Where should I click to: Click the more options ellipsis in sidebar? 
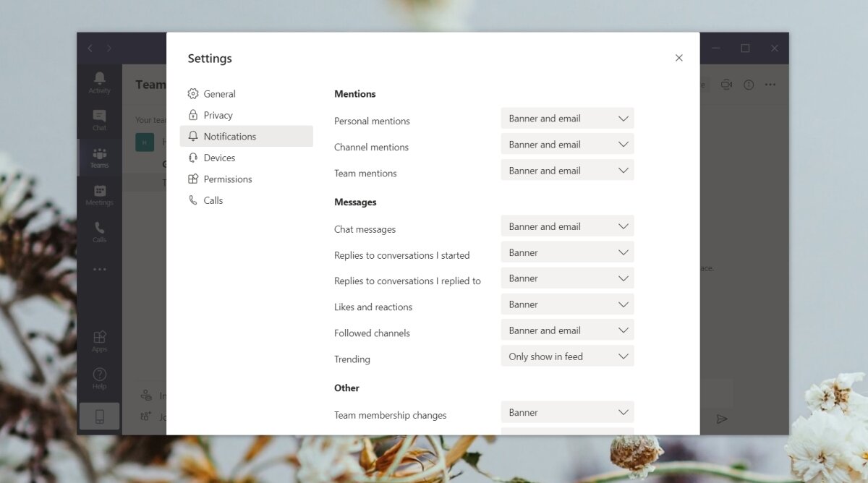click(100, 270)
